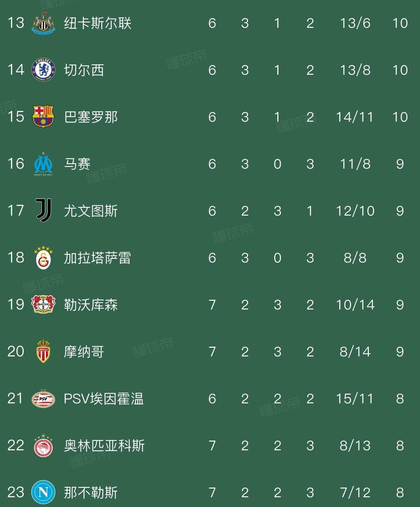Click the Newcastle United club crest
420x507 pixels.
click(43, 23)
